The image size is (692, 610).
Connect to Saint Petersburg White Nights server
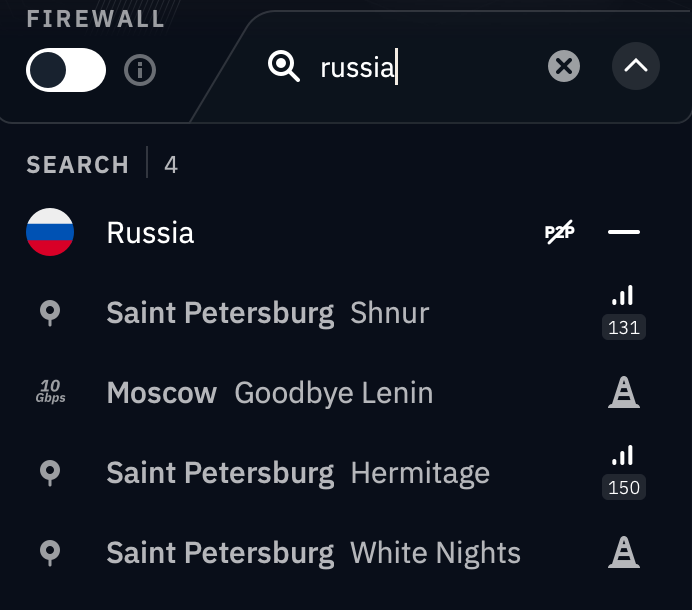coord(313,553)
